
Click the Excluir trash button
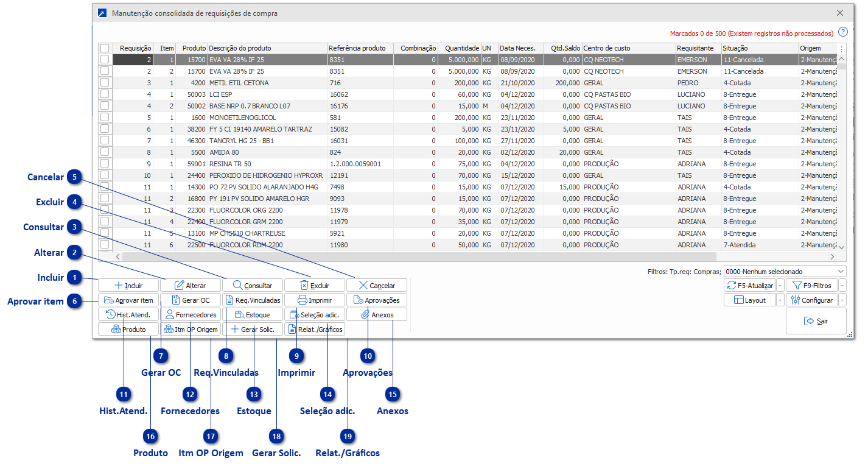pos(315,285)
